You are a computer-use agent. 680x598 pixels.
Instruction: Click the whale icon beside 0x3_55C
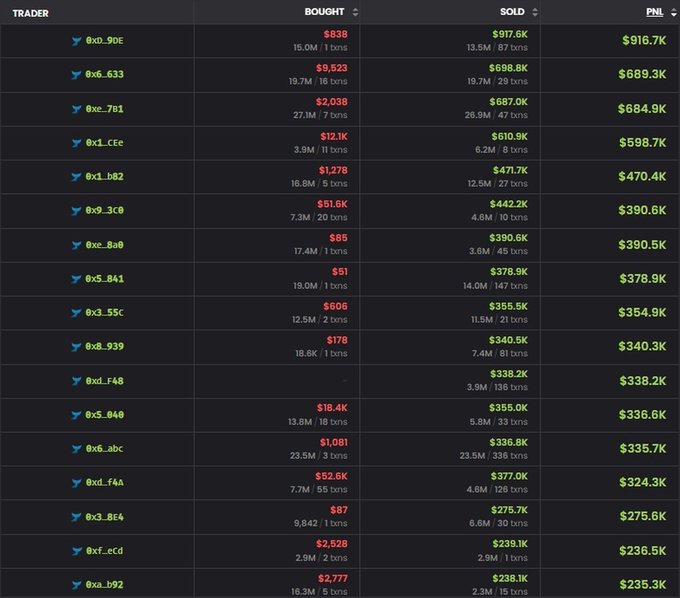(76, 313)
